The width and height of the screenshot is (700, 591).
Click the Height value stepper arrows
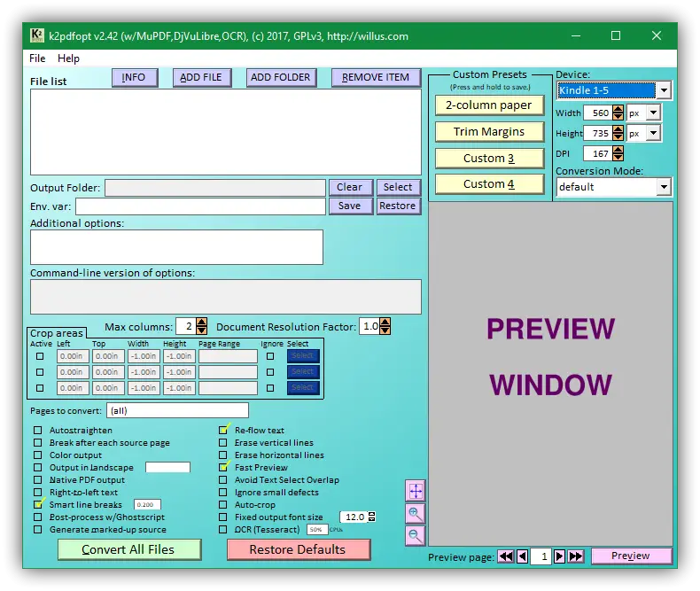click(x=618, y=133)
